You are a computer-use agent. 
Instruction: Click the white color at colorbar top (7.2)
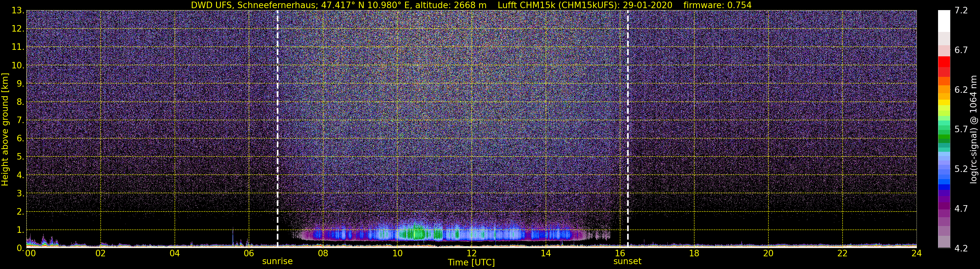pyautogui.click(x=944, y=21)
